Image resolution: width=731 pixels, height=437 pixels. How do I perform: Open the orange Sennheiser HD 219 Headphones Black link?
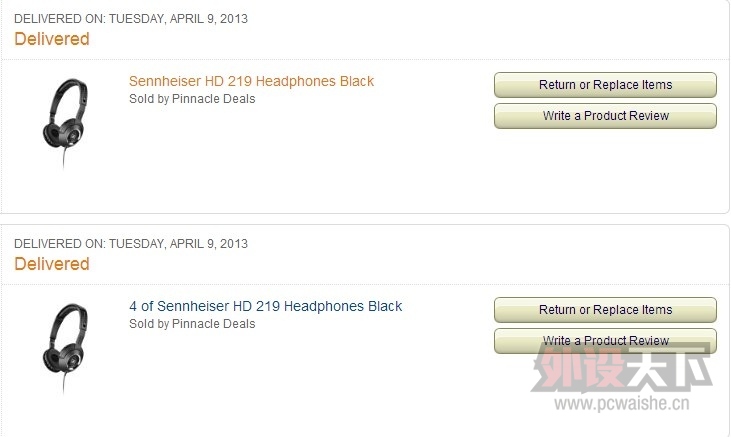(x=251, y=81)
